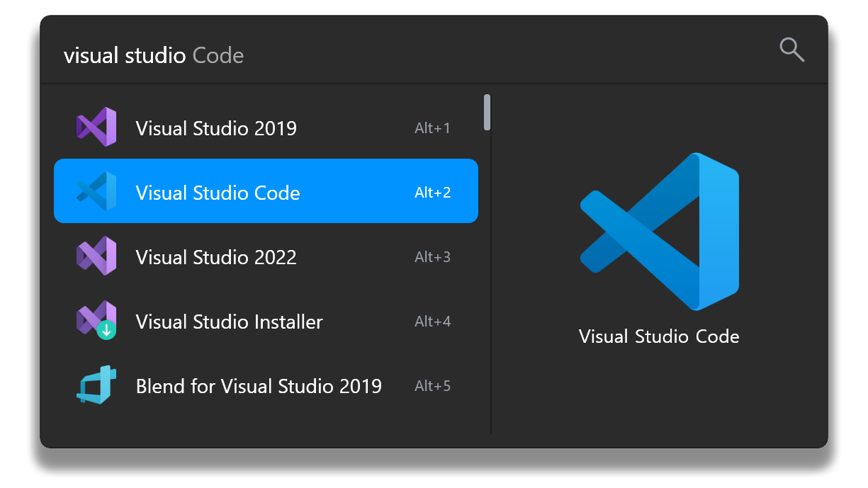Click the Alt+1 shortcut hint

(432, 128)
